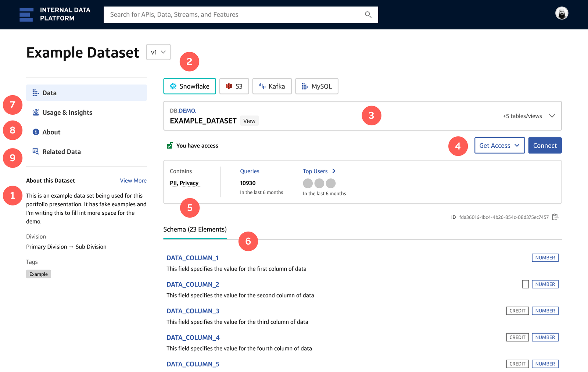Screen dimensions: 588x372
Task: Click NUMBER tag on DATA_COLUMN_4
Action: pyautogui.click(x=545, y=337)
